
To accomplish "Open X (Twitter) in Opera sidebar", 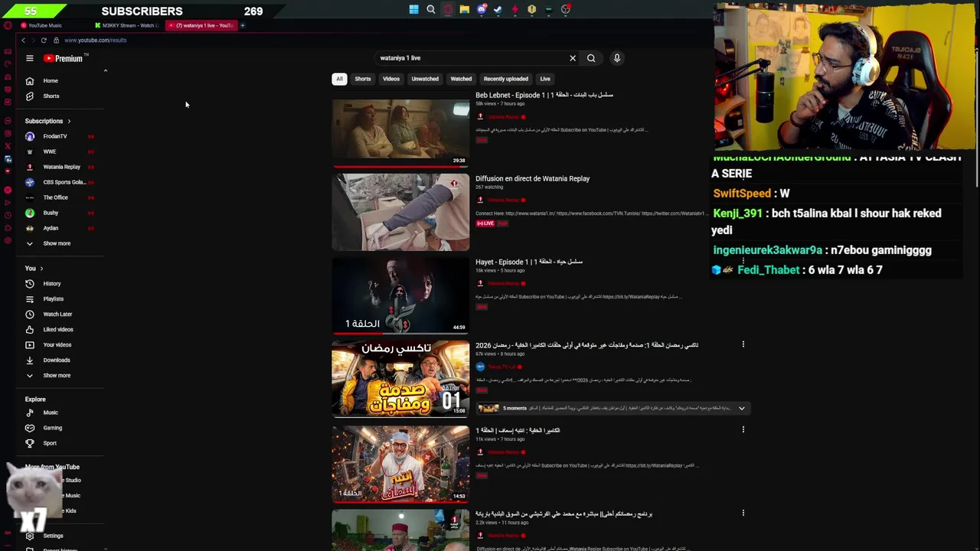I will pyautogui.click(x=8, y=145).
